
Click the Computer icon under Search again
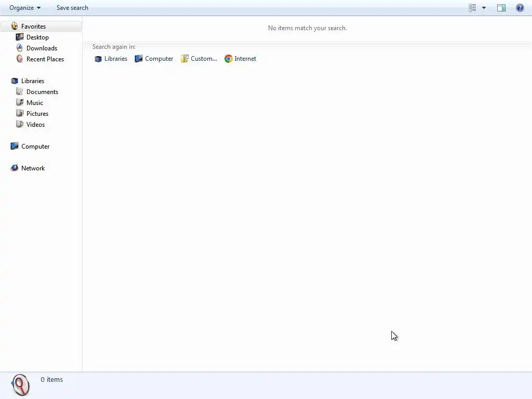pos(138,59)
